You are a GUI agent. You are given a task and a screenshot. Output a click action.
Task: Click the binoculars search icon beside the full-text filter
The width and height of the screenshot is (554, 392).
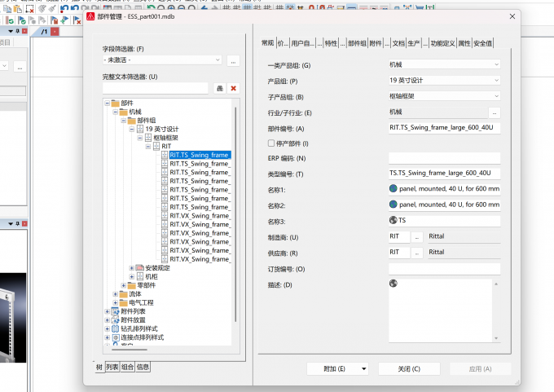[220, 88]
